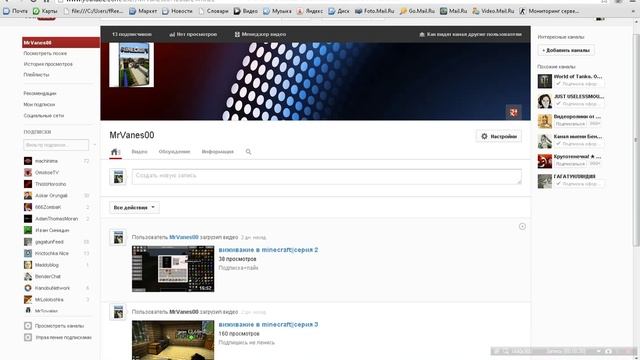640x360 pixels.
Task: Open the Все действия dropdown
Action: tap(134, 207)
